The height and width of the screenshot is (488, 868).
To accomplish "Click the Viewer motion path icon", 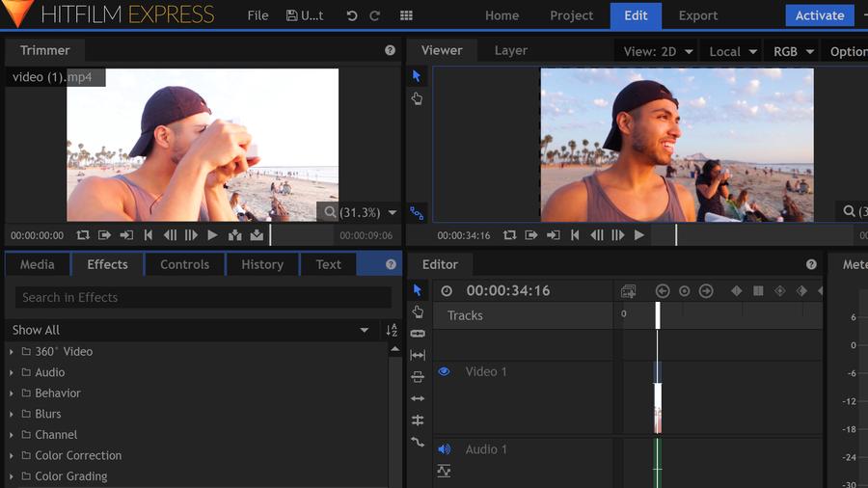I will (417, 213).
